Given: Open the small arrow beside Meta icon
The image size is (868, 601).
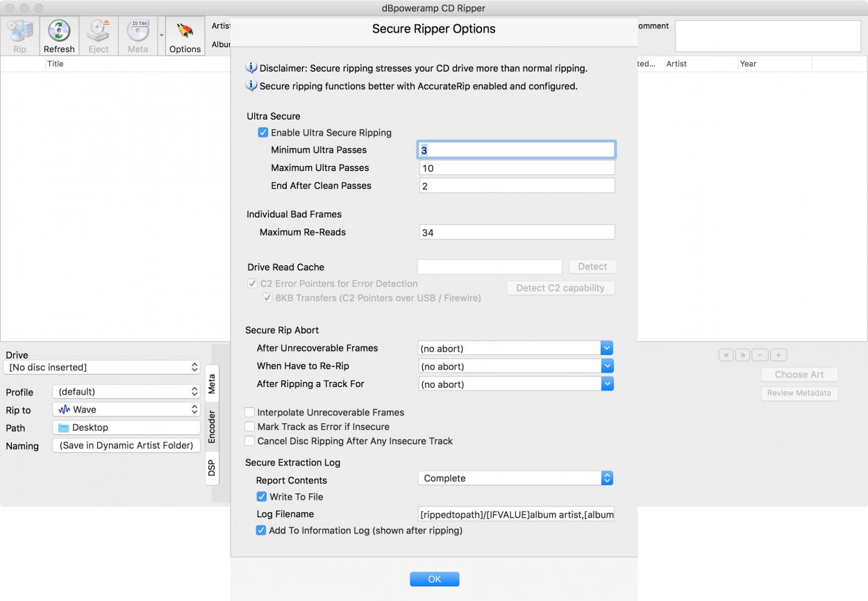Looking at the screenshot, I should coord(161,35).
